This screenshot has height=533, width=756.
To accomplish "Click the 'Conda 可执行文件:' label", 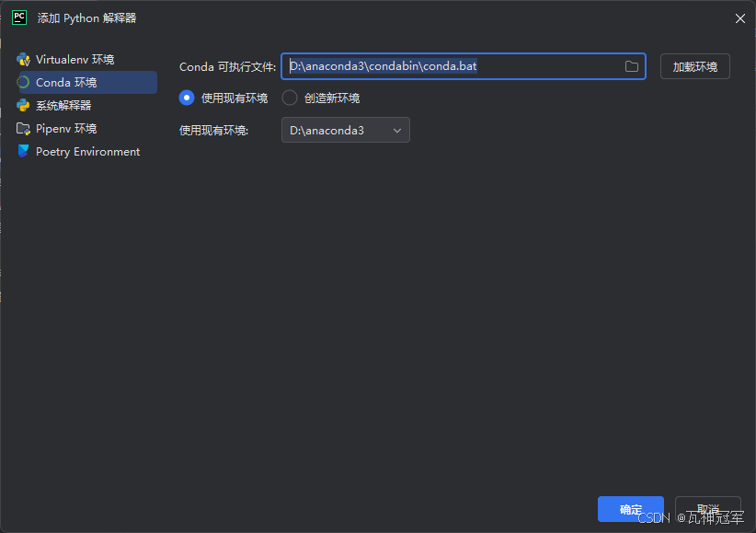I will coord(227,66).
